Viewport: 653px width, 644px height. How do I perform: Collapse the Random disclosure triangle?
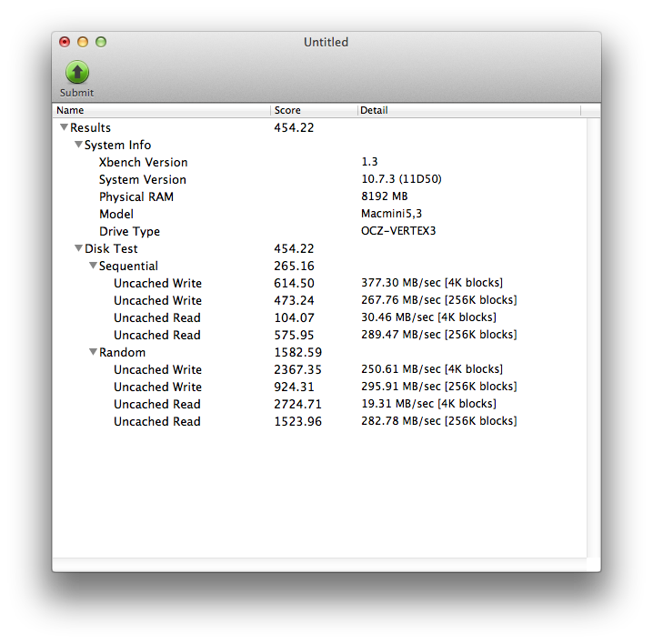tap(93, 352)
